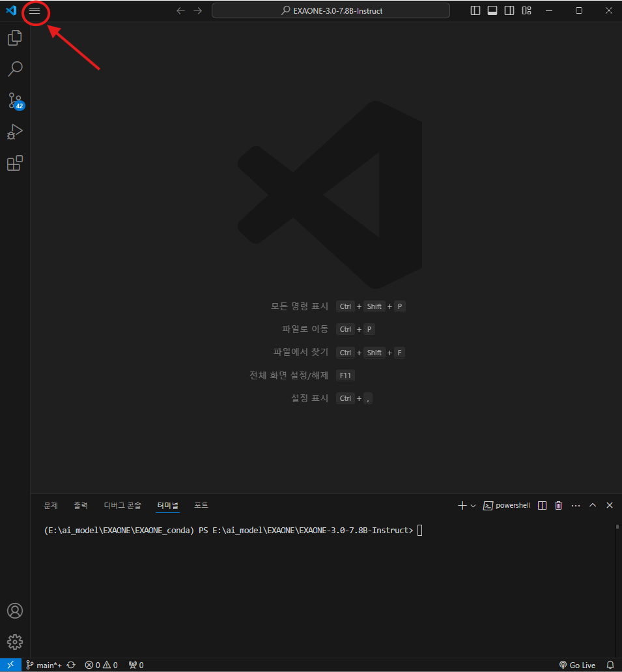Screen dimensions: 622x672
Task: Synchronize changes with the sync icon
Action: click(71, 665)
